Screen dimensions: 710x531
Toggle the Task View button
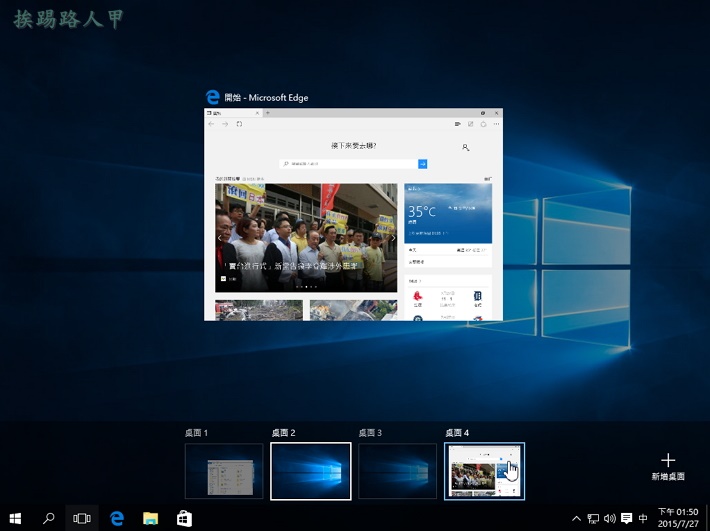pos(82,518)
